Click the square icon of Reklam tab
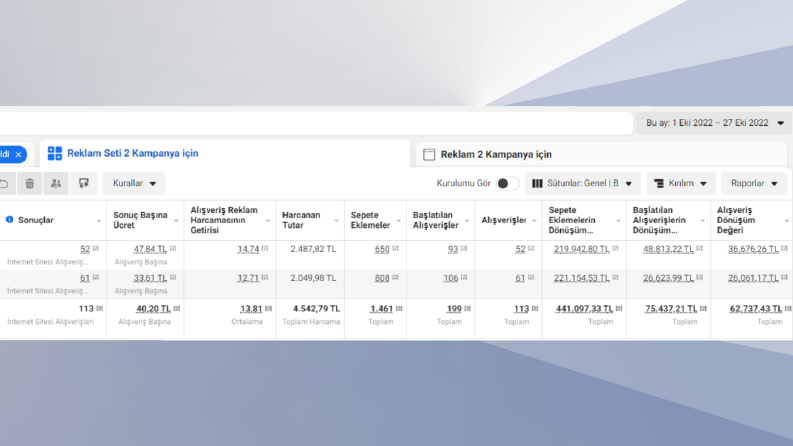793x446 pixels. click(x=429, y=155)
